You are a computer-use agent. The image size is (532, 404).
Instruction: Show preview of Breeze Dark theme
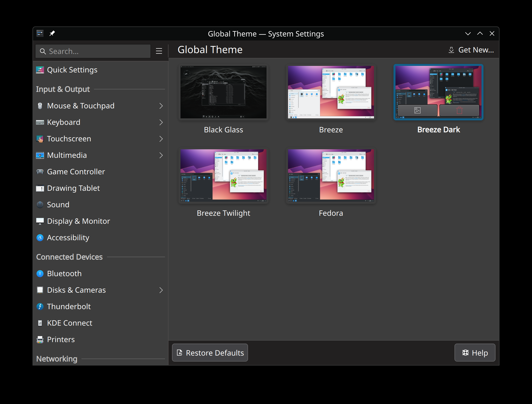(x=417, y=110)
